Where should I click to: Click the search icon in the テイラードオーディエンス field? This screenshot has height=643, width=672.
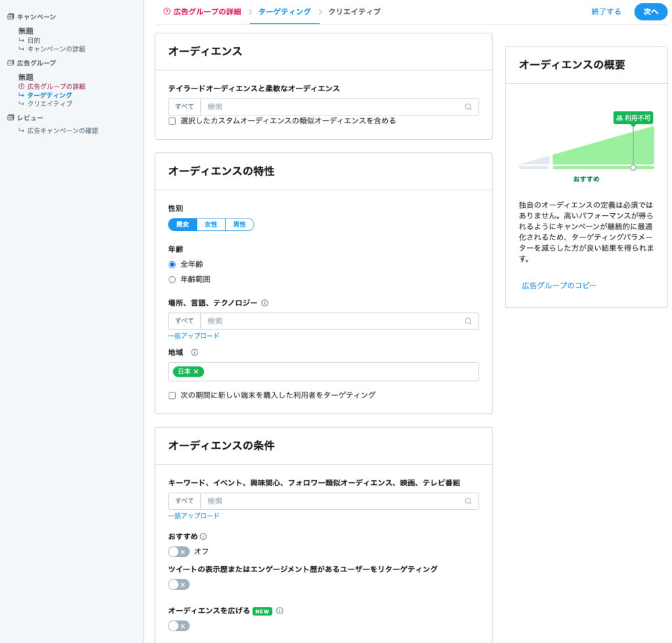click(468, 107)
